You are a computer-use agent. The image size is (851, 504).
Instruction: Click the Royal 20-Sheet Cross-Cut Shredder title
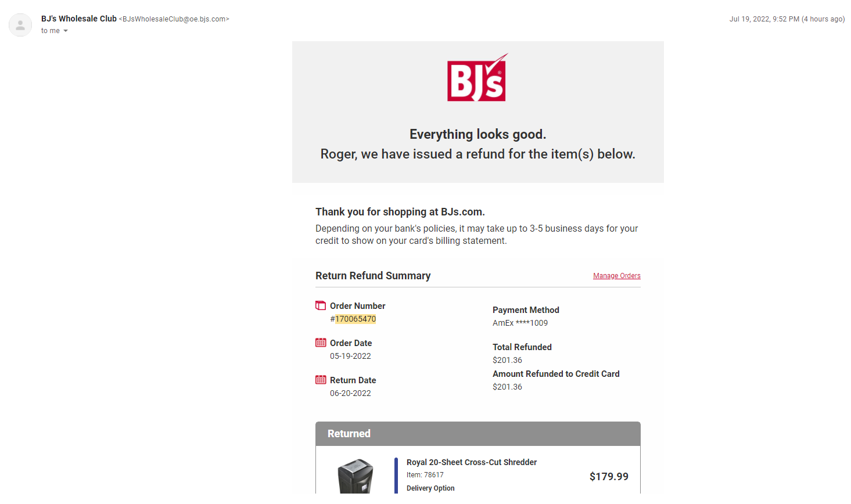472,462
